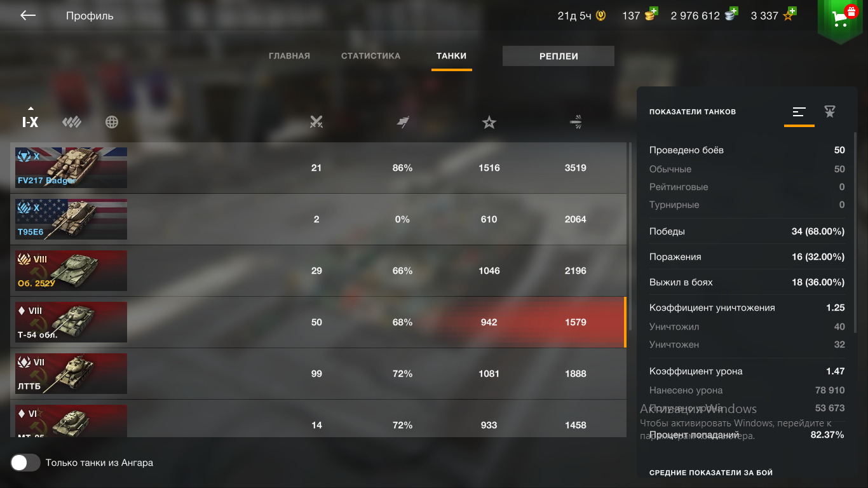Show medals view in tank indicators
Image resolution: width=868 pixels, height=488 pixels.
click(830, 112)
